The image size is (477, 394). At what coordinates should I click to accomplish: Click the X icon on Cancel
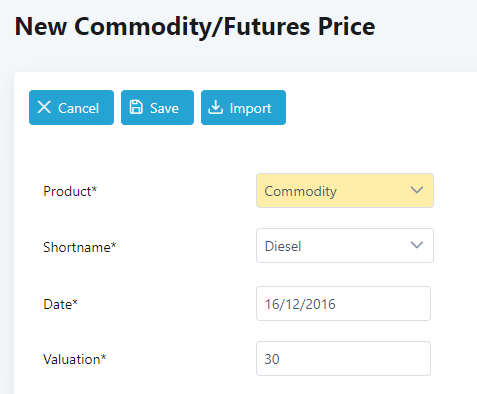click(44, 107)
